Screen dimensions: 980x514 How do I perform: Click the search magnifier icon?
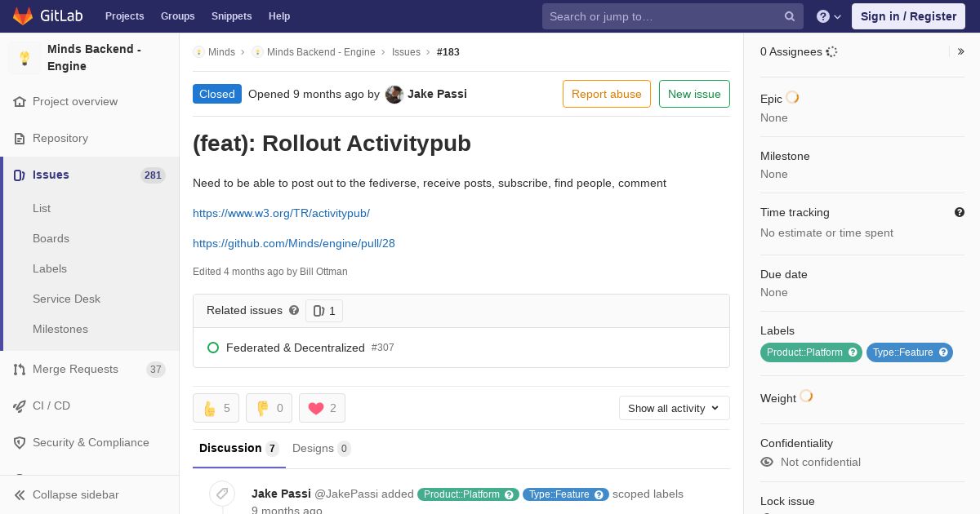tap(790, 16)
